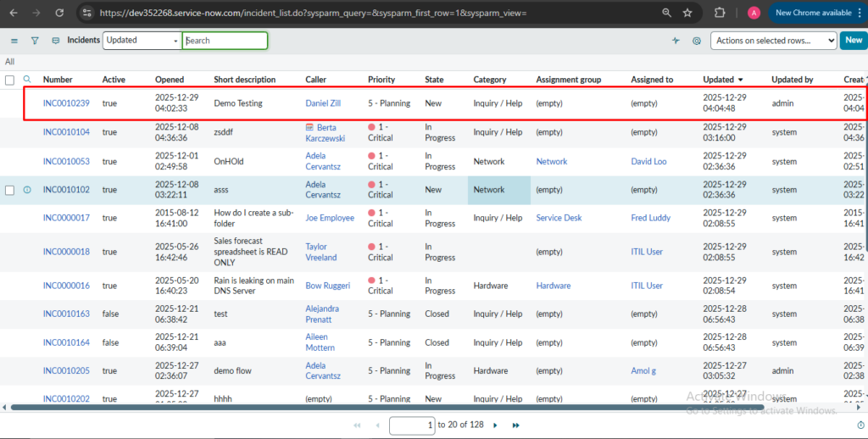Jump to last page of incidents
This screenshot has width=868, height=439.
517,425
